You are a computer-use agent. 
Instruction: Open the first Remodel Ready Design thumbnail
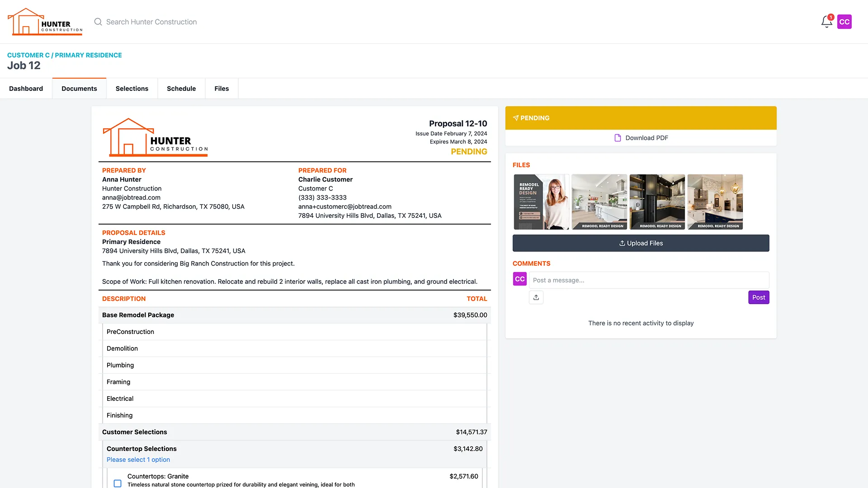tap(541, 202)
